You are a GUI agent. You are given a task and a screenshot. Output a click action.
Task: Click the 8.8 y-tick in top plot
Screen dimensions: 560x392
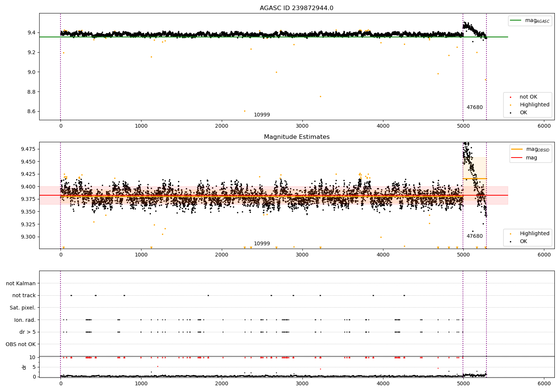[32, 92]
